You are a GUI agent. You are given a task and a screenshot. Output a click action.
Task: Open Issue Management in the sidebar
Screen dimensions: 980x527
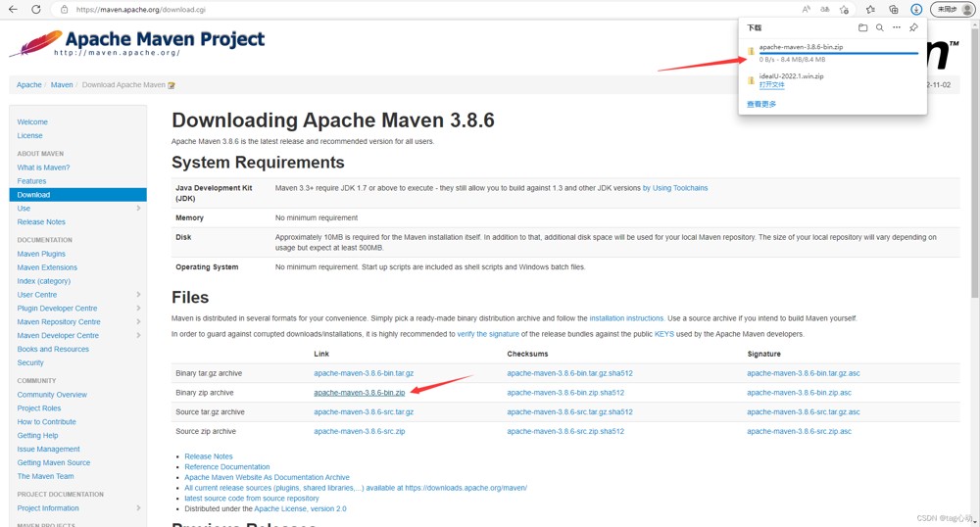click(x=48, y=449)
